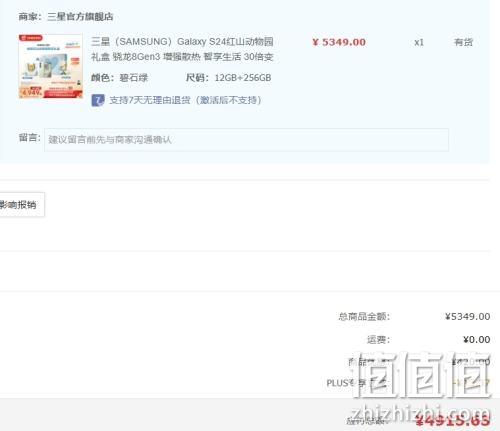500x431 pixels.
Task: Click the 总商品金额 label
Action: tap(364, 316)
